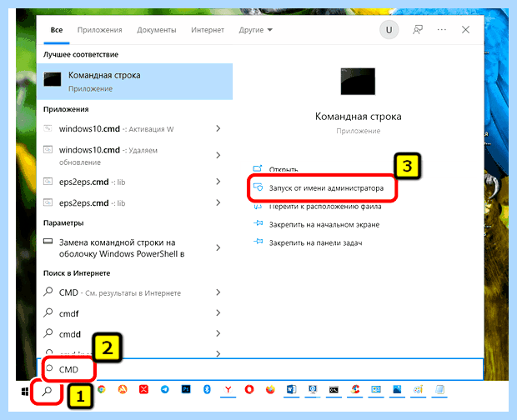Click the large Командная строка preview icon

tap(358, 82)
